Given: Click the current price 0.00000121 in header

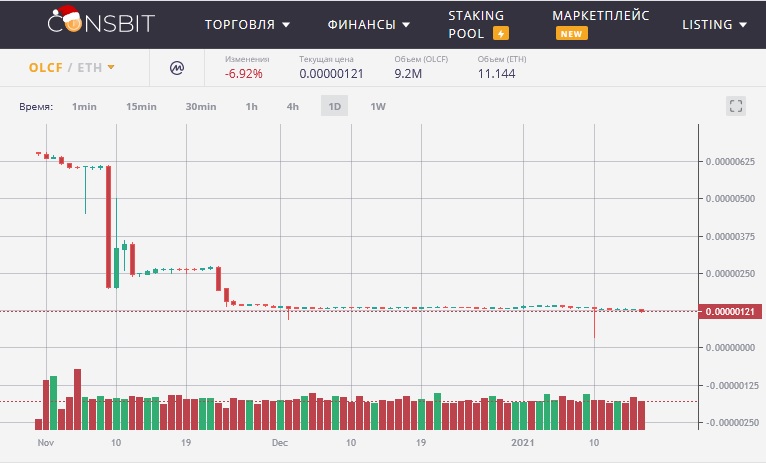Looking at the screenshot, I should click(331, 74).
